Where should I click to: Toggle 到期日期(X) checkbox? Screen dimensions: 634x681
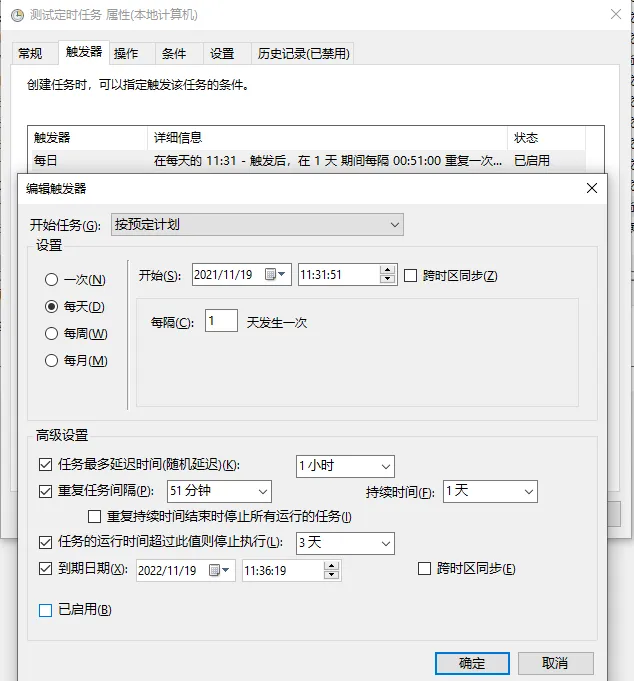46,569
